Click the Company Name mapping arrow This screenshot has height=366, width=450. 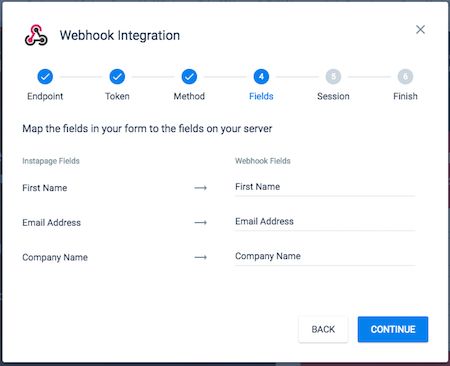click(x=201, y=257)
